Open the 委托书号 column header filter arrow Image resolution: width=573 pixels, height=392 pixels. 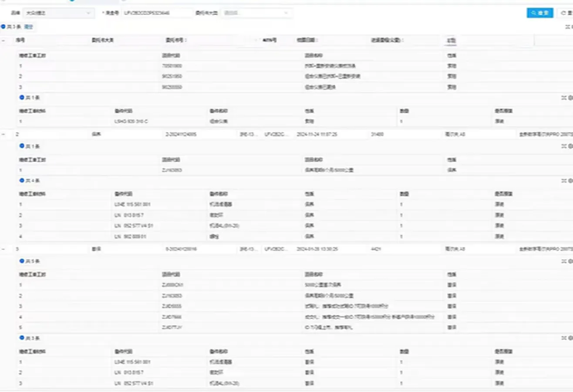pos(256,40)
